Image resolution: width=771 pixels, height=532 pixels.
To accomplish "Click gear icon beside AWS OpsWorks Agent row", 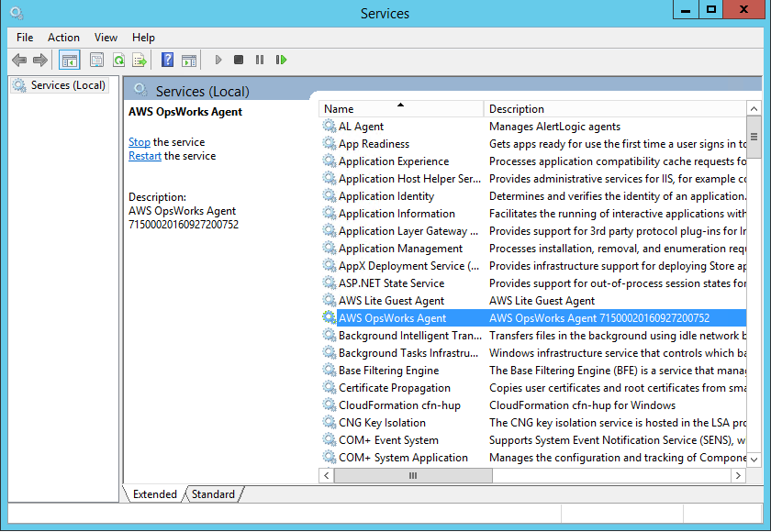I will (x=329, y=317).
